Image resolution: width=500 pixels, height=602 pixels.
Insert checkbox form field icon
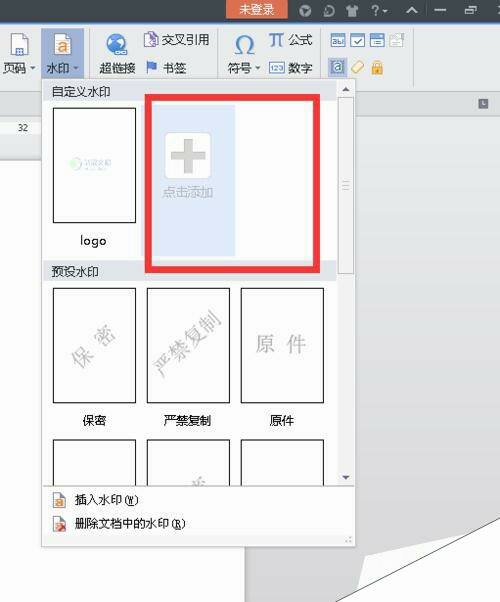[x=358, y=40]
